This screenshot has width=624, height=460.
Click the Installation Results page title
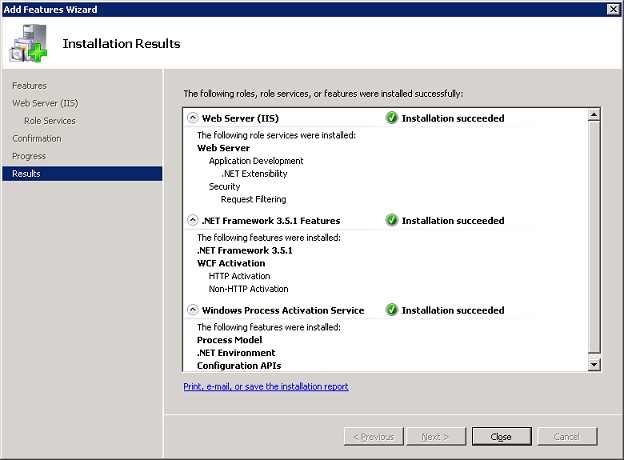coord(121,43)
